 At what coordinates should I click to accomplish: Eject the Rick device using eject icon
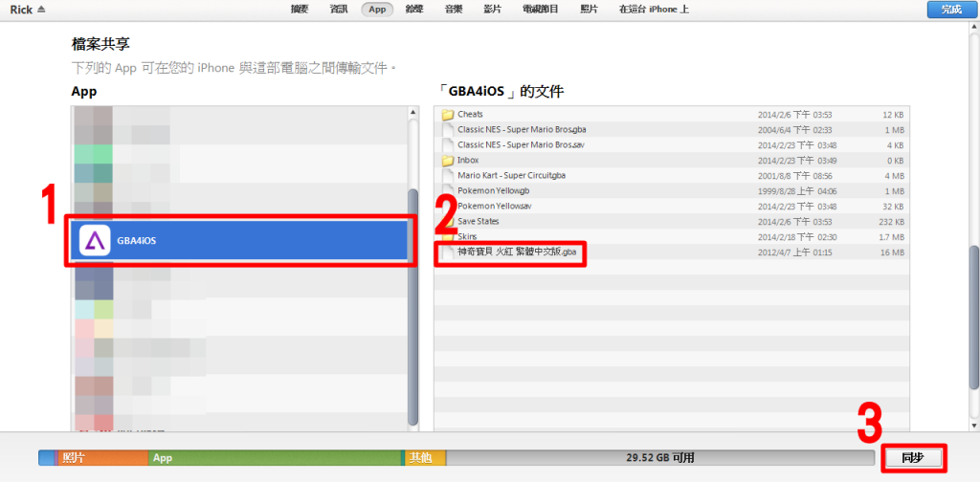(41, 10)
